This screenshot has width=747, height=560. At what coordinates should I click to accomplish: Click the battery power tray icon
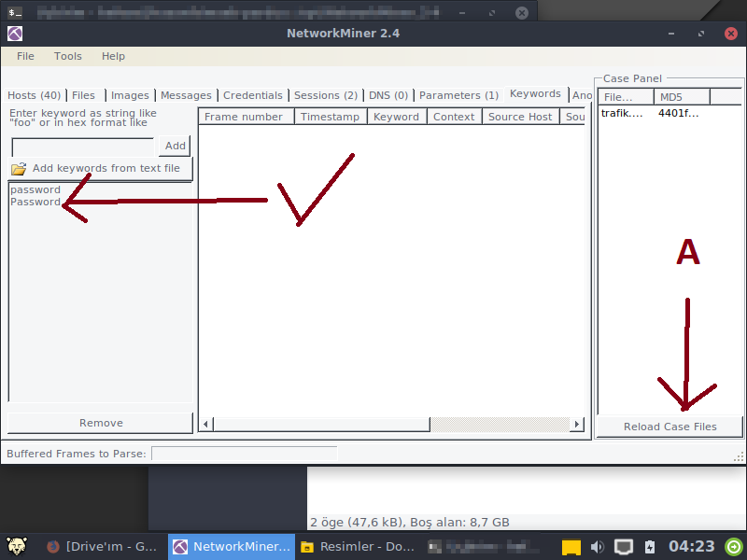pyautogui.click(x=650, y=547)
